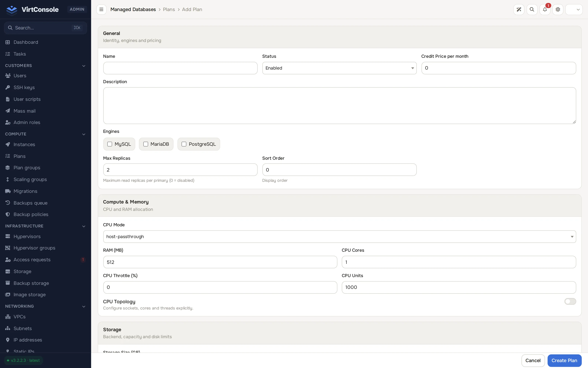Open Backups queue in sidebar
This screenshot has width=588, height=368.
point(45,203)
